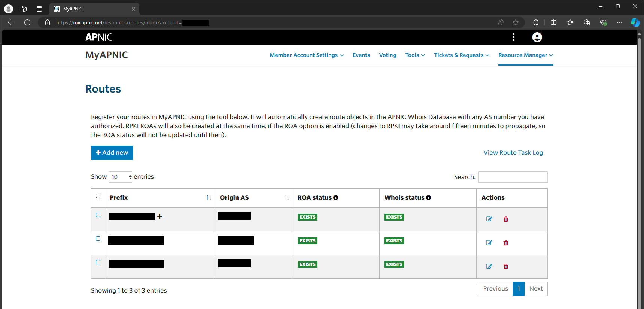
Task: Edit the third route row
Action: click(x=489, y=266)
